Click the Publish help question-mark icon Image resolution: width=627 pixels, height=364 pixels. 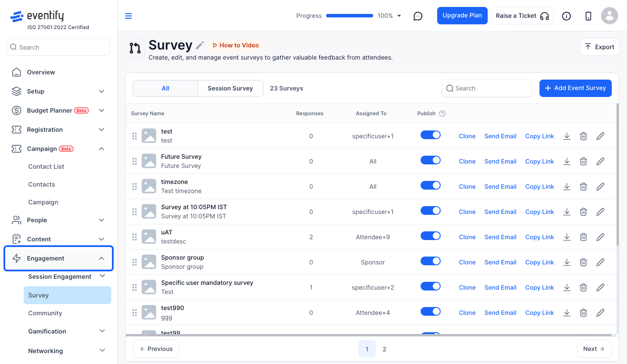click(x=442, y=114)
